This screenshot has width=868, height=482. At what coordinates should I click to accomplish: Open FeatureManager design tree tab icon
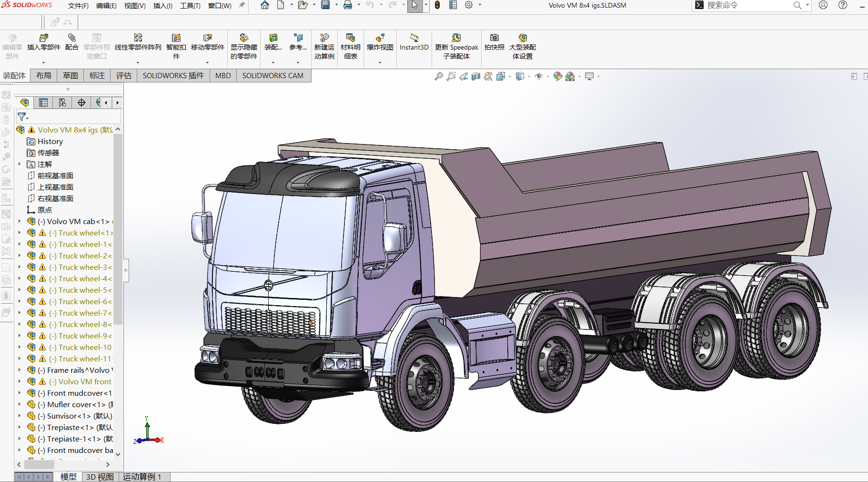25,103
